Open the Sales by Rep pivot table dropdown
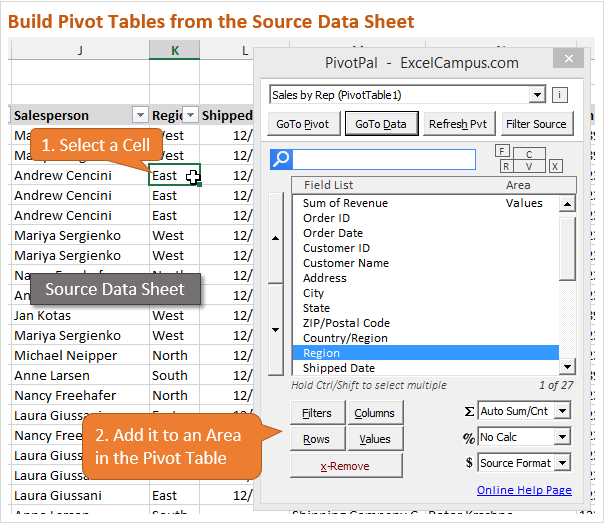 point(538,95)
